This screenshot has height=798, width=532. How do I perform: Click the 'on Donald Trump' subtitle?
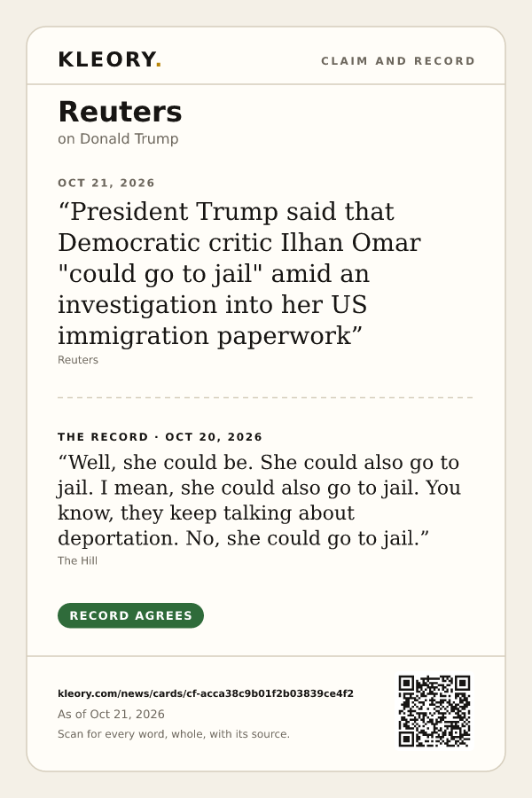pyautogui.click(x=118, y=138)
